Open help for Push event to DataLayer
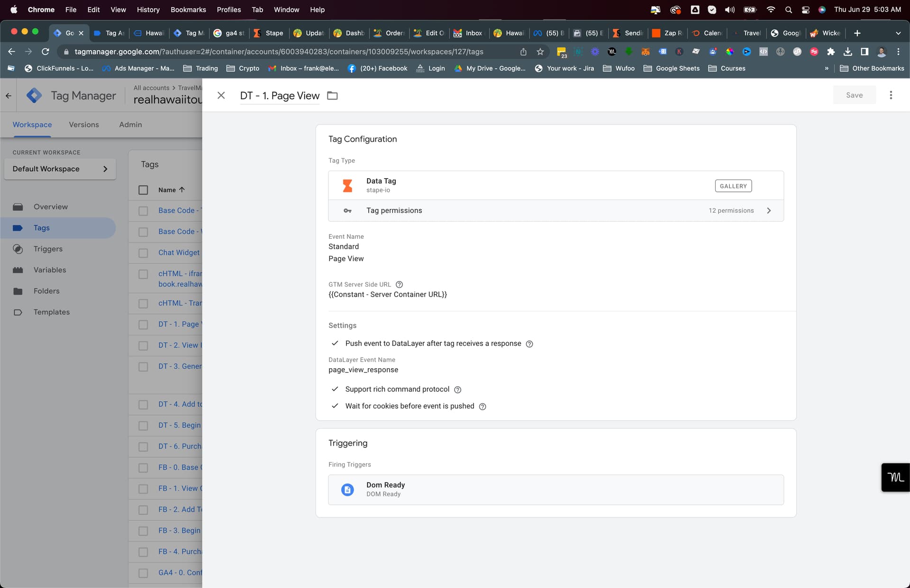Screen dimensions: 910x588 529,344
